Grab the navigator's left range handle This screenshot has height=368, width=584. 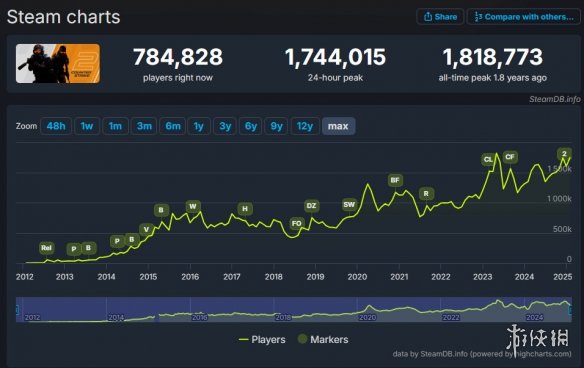point(17,310)
